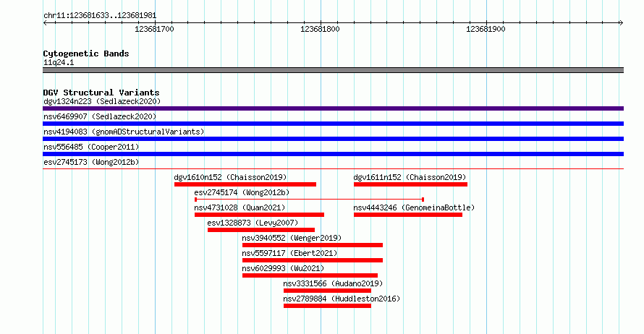644x334 pixels.
Task: Open esv1328873 (Levy2007) variant label
Action: [x=253, y=223]
